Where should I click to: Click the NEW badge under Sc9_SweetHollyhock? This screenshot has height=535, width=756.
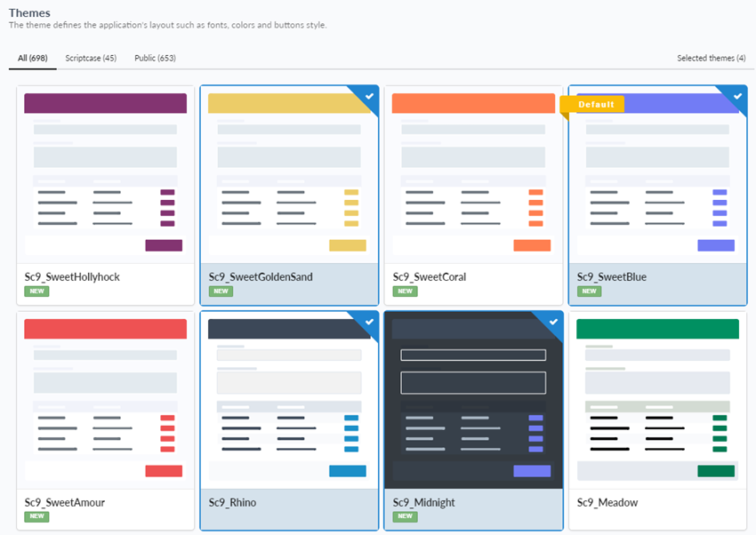click(36, 291)
